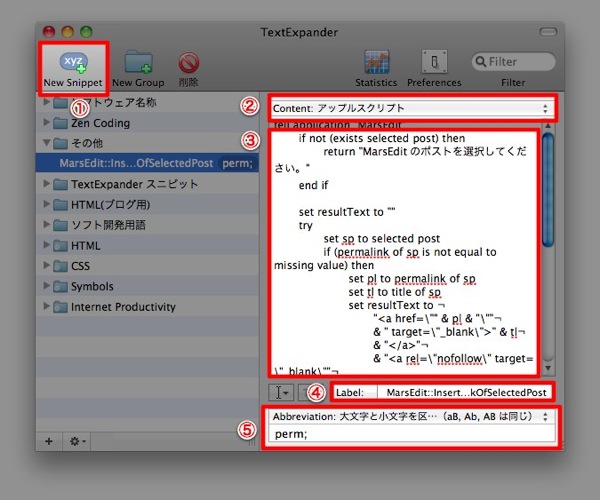Click the その他 folder icon
This screenshot has width=600, height=500.
60,143
